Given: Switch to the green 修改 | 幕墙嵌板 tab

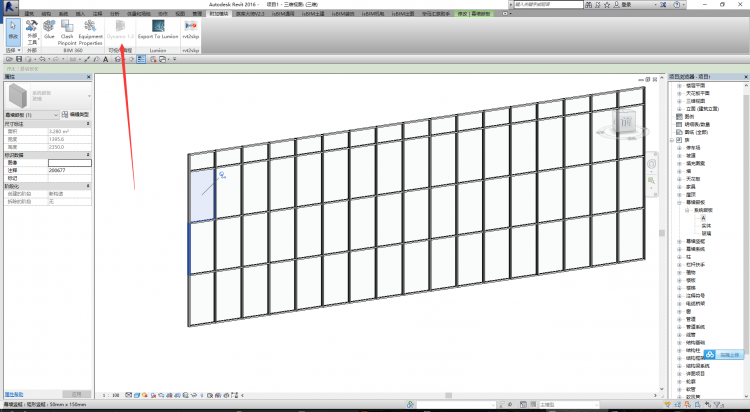Looking at the screenshot, I should [x=474, y=14].
